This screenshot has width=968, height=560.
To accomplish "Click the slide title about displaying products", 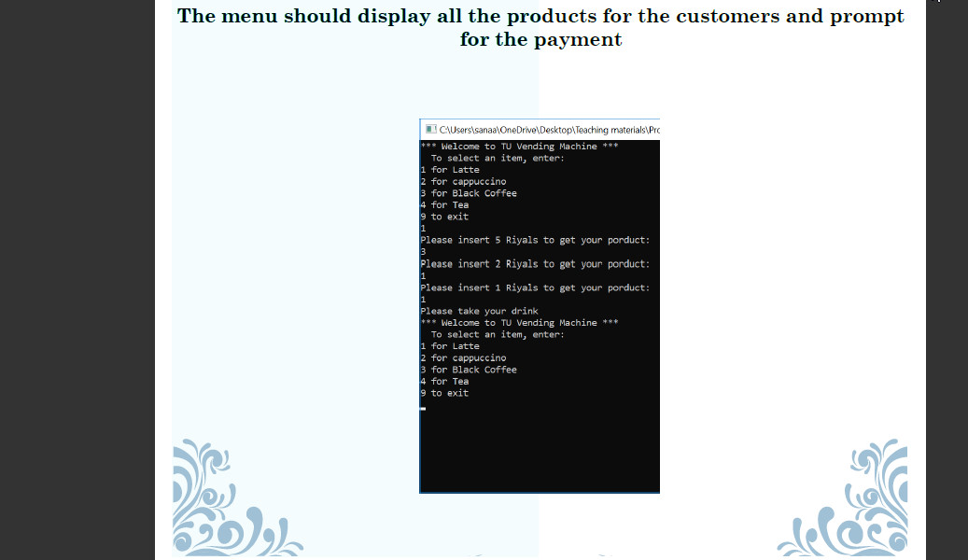I will click(x=541, y=26).
